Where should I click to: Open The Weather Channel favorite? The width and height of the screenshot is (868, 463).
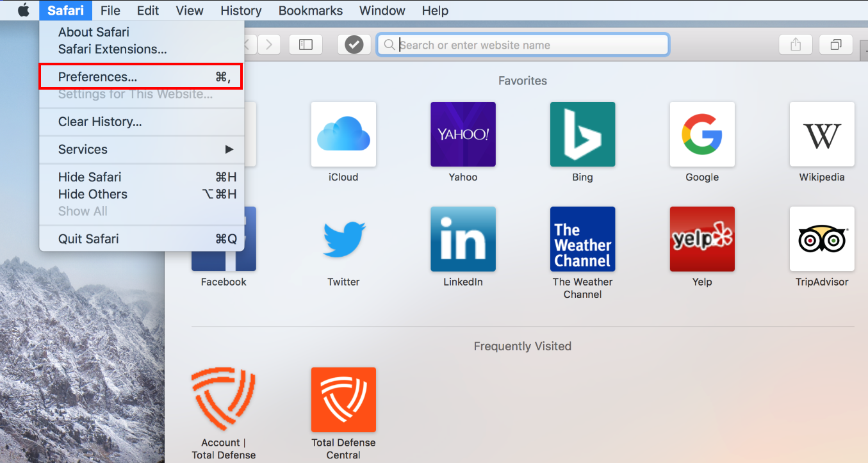[x=582, y=239]
